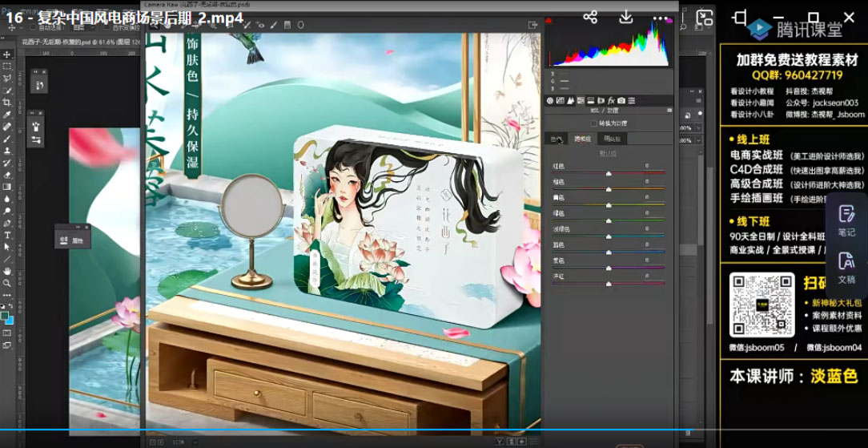This screenshot has height=448, width=868.
Task: Download the video with download icon
Action: 625,17
